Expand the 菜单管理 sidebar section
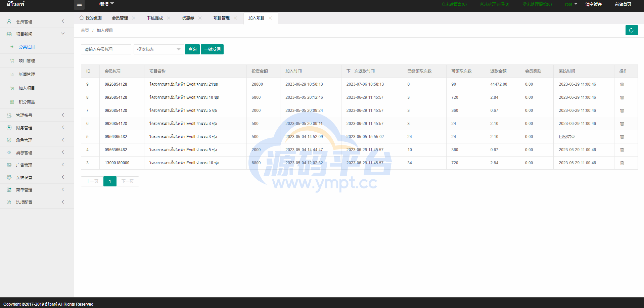 click(x=63, y=190)
